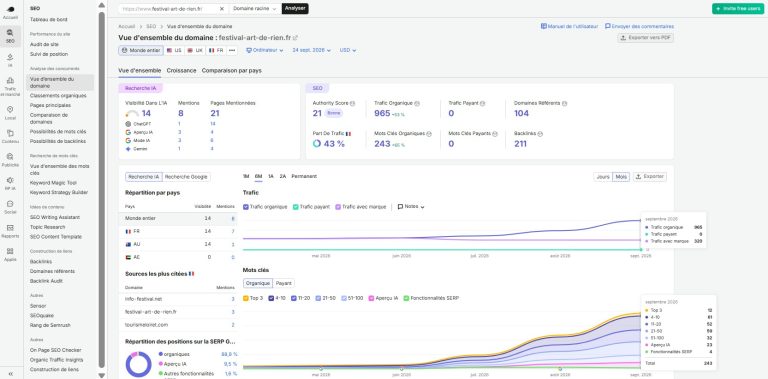768x379 pixels.
Task: Toggle the Trafic payant checkbox
Action: tap(296, 207)
